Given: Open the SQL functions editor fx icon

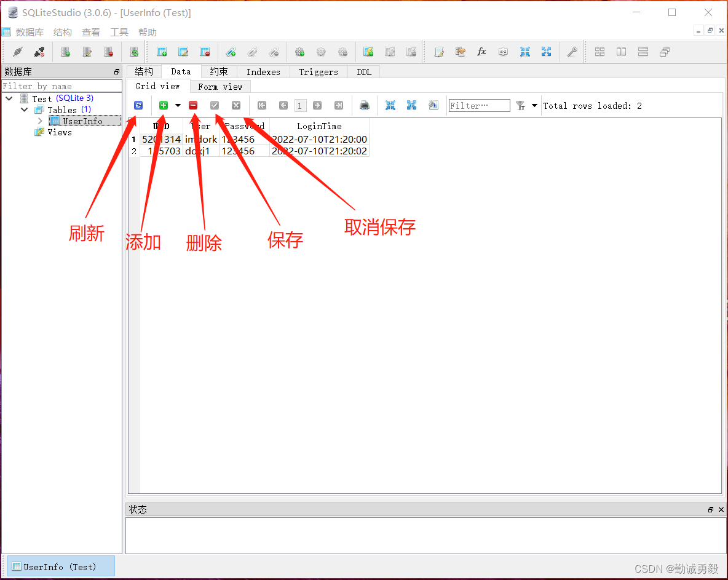Looking at the screenshot, I should [x=482, y=52].
